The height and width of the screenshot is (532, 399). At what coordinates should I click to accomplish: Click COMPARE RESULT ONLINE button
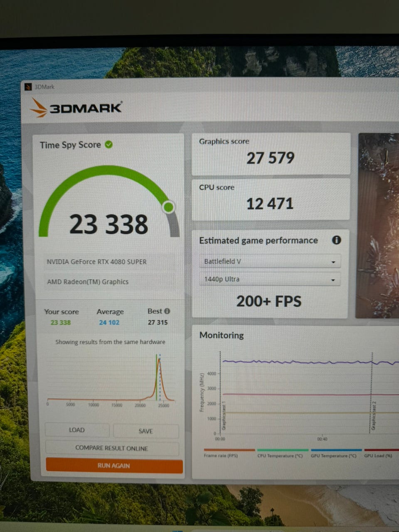112,448
